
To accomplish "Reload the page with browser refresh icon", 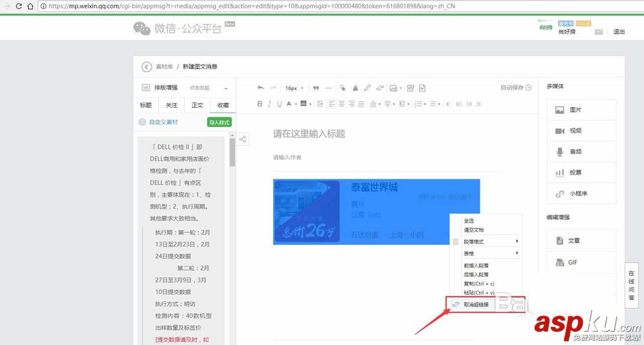I will pos(19,6).
